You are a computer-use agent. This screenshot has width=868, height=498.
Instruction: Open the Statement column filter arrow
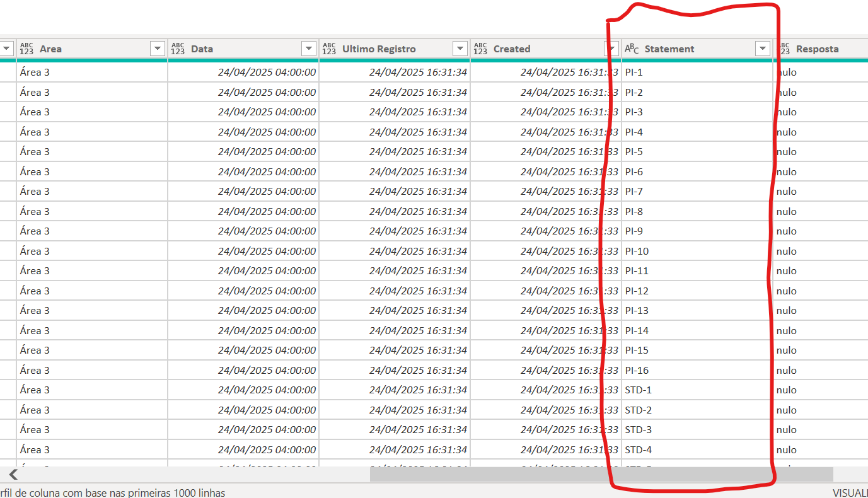click(x=763, y=49)
